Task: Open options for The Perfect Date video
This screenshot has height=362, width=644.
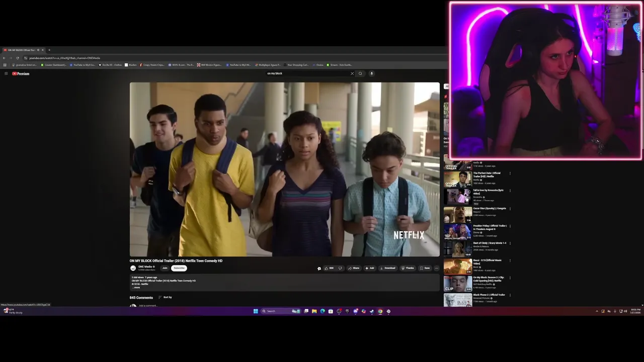Action: coord(510,173)
